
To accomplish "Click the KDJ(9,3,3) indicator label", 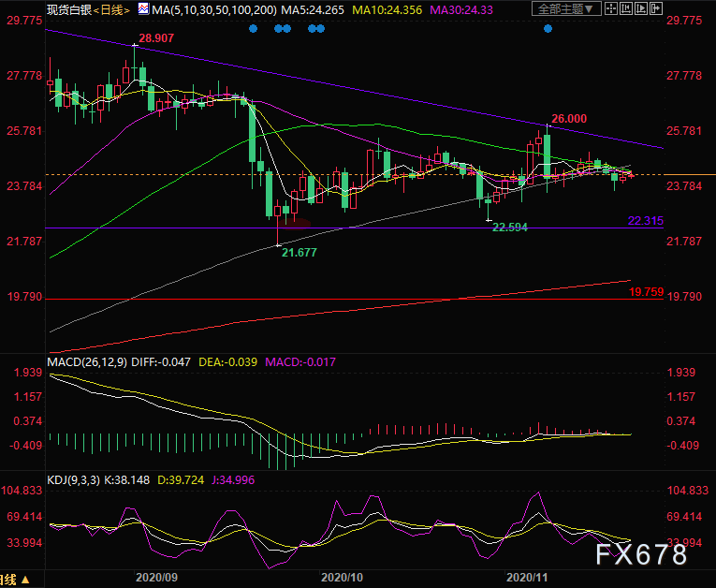I will click(74, 480).
